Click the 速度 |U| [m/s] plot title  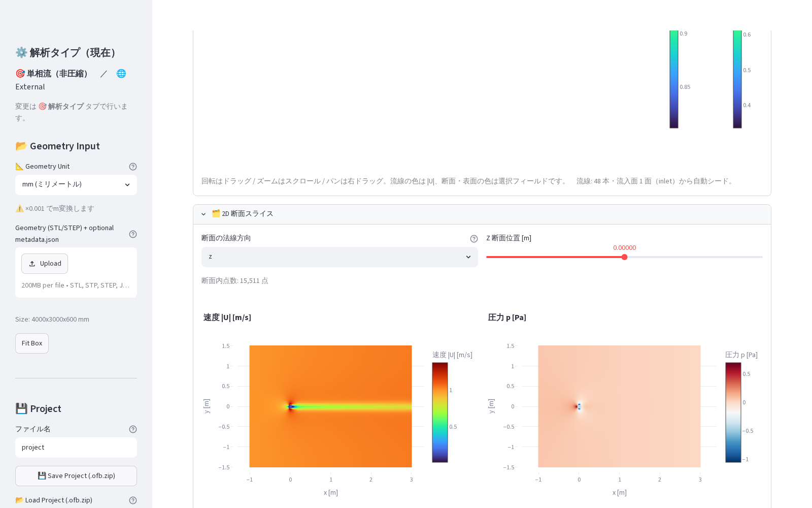[227, 317]
